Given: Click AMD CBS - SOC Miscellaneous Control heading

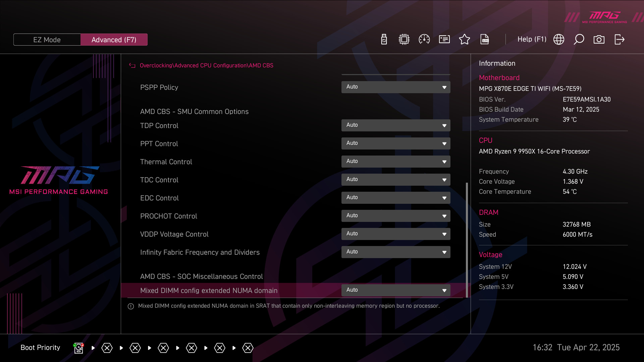Looking at the screenshot, I should coord(201,277).
